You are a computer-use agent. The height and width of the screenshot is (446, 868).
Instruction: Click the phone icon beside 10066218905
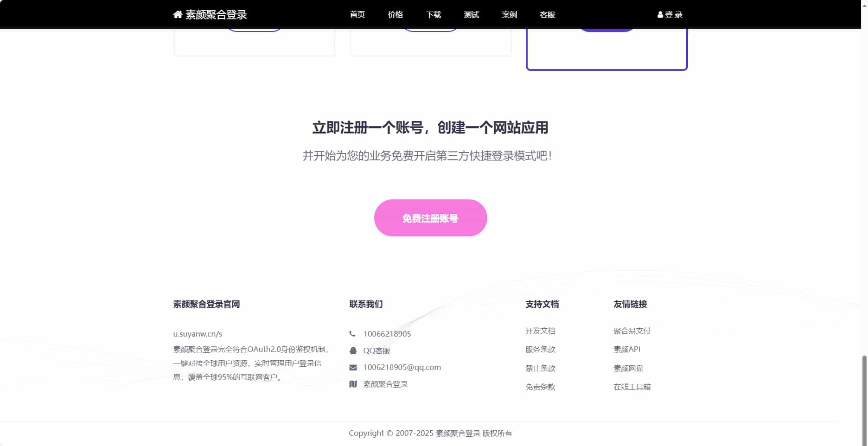tap(352, 334)
